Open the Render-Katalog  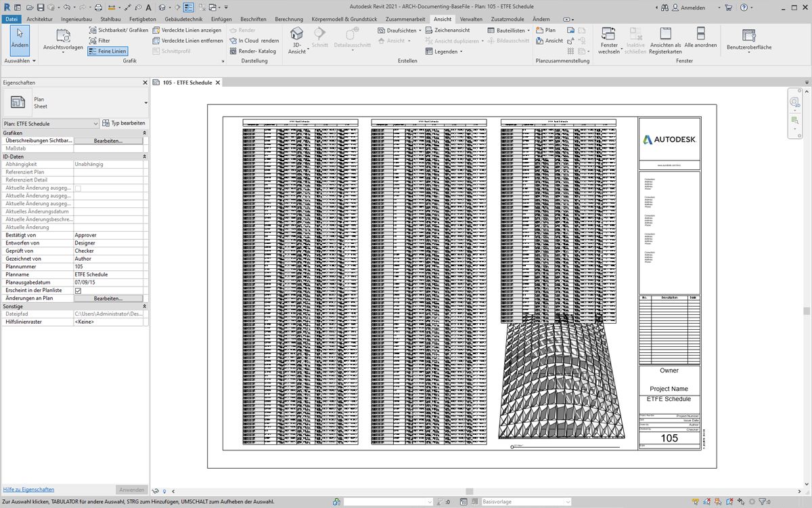252,51
